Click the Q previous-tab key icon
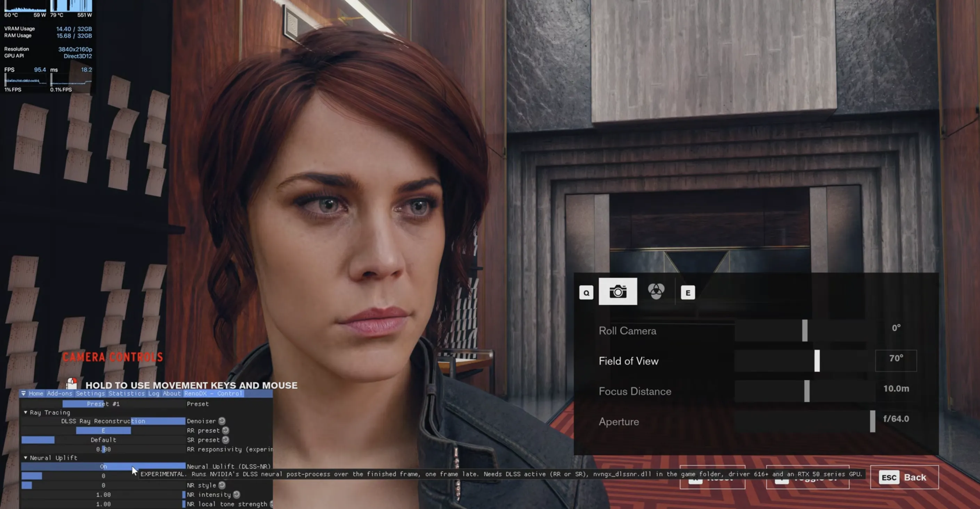The image size is (980, 509). [586, 293]
